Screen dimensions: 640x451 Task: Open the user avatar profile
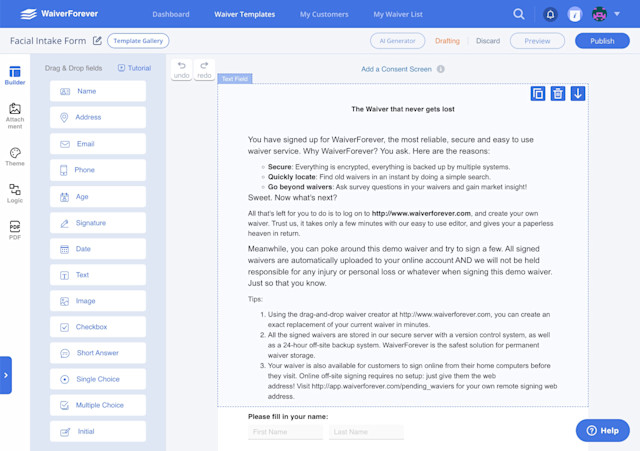click(x=599, y=14)
